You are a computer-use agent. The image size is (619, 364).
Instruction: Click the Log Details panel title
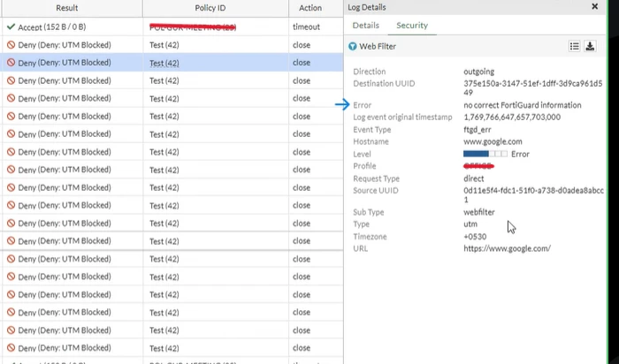point(367,7)
